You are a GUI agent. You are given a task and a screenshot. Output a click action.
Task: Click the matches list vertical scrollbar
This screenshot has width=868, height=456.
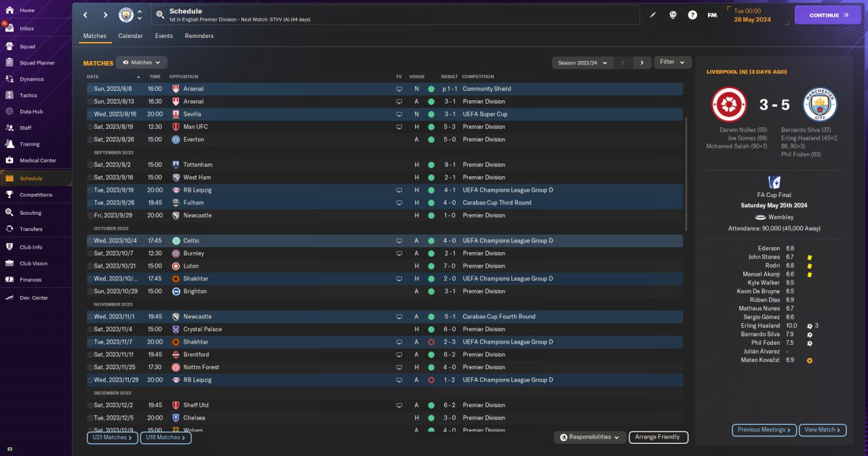[687, 173]
